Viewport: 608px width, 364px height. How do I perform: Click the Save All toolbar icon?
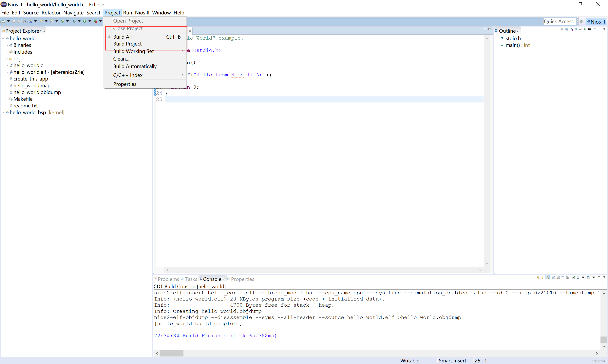tap(18, 21)
